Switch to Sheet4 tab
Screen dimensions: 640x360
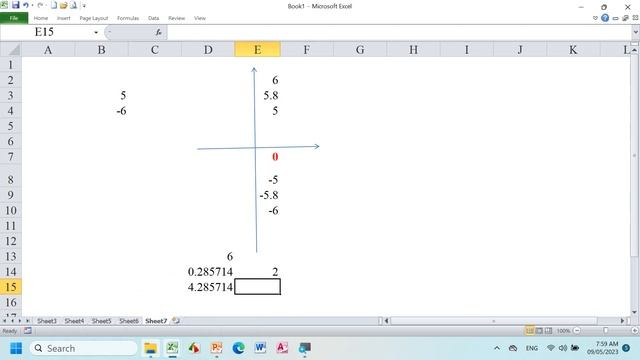pos(74,321)
